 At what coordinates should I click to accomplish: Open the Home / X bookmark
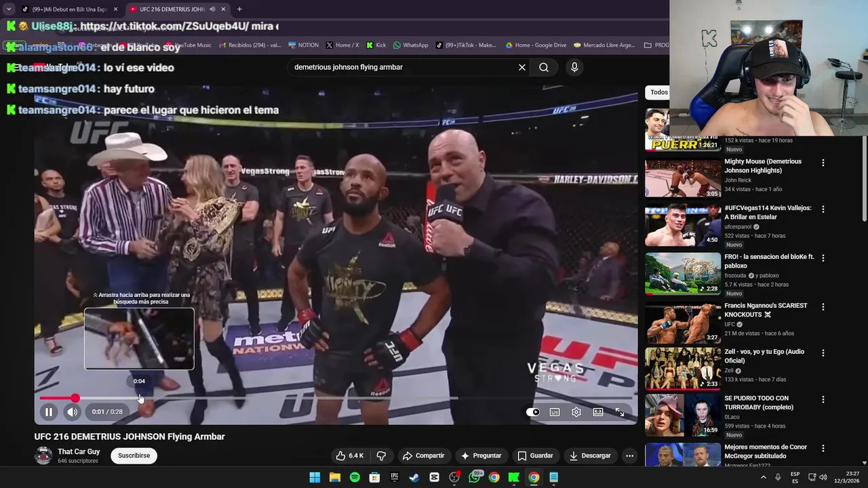coord(342,45)
